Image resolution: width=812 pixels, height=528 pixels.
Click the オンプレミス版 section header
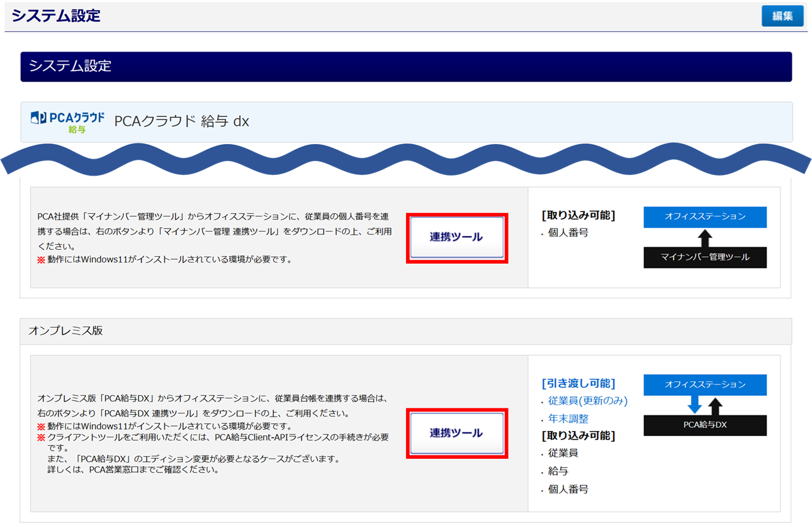point(405,331)
